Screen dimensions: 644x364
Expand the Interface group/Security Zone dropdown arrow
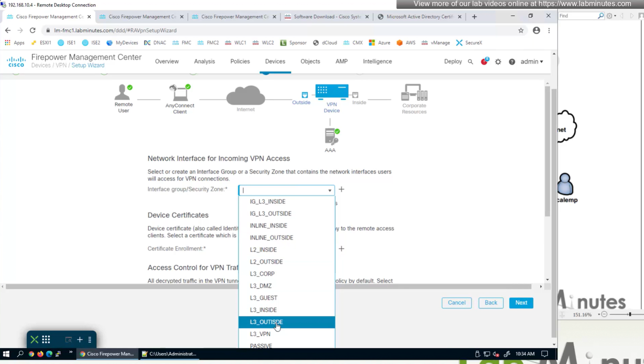[x=330, y=190]
